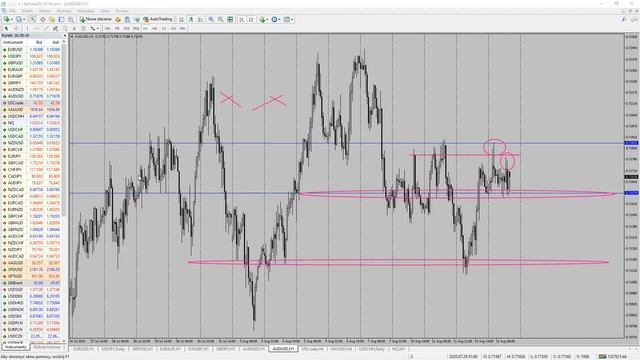Open the Profiles toolbar icon
The height and width of the screenshot is (360, 640).
(x=20, y=19)
